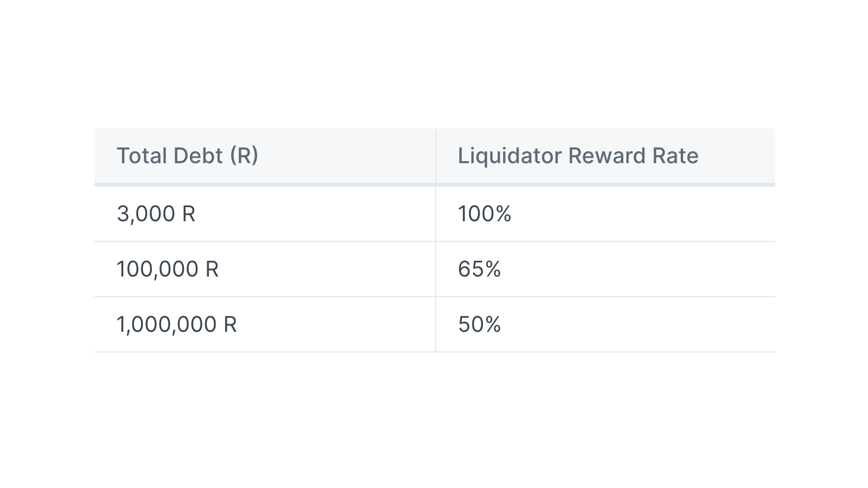The height and width of the screenshot is (488, 868).
Task: Select the 1,000,000 R debt cell
Action: (265, 324)
